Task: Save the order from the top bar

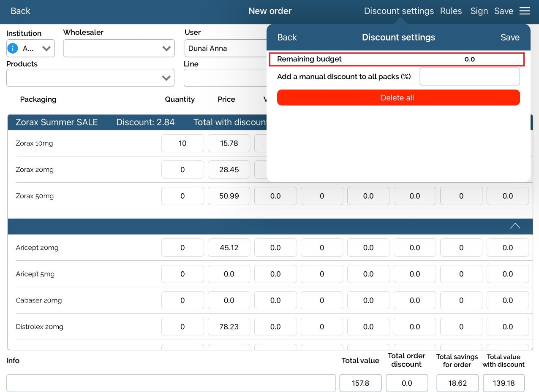Action: click(x=504, y=11)
